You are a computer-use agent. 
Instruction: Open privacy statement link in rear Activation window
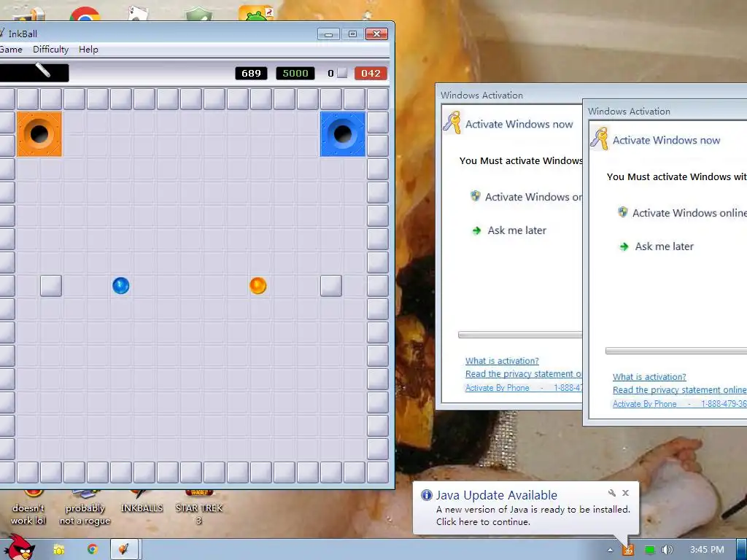(x=524, y=373)
